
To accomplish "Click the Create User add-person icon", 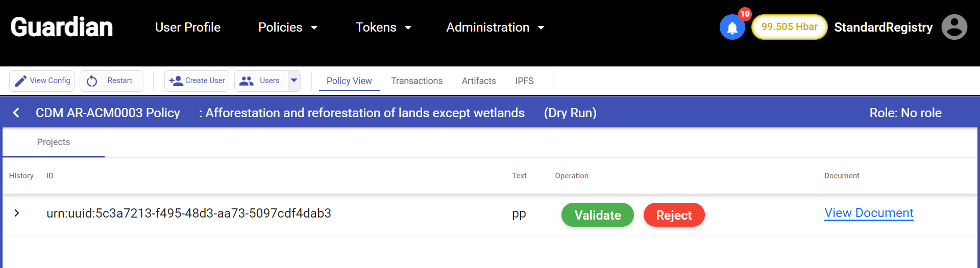I will (x=176, y=81).
